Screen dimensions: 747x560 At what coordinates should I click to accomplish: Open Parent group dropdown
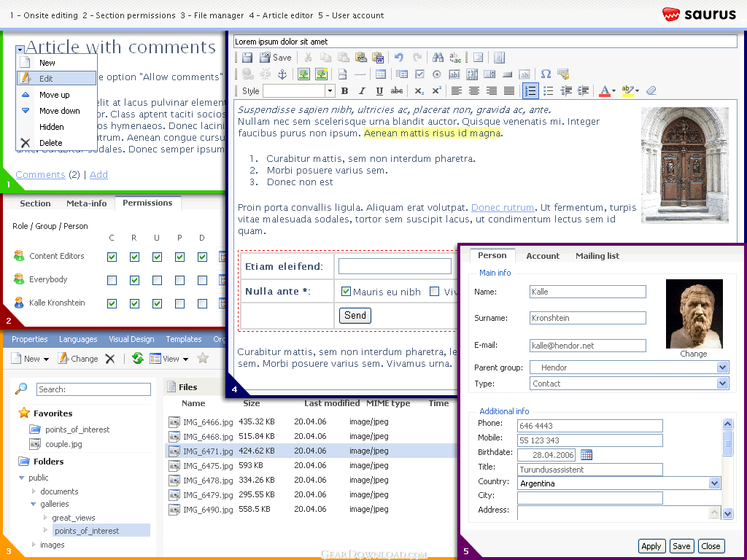pyautogui.click(x=722, y=367)
